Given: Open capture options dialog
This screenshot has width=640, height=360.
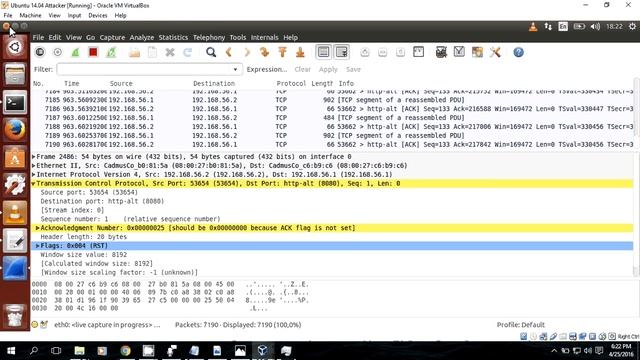Looking at the screenshot, I should pos(58,52).
